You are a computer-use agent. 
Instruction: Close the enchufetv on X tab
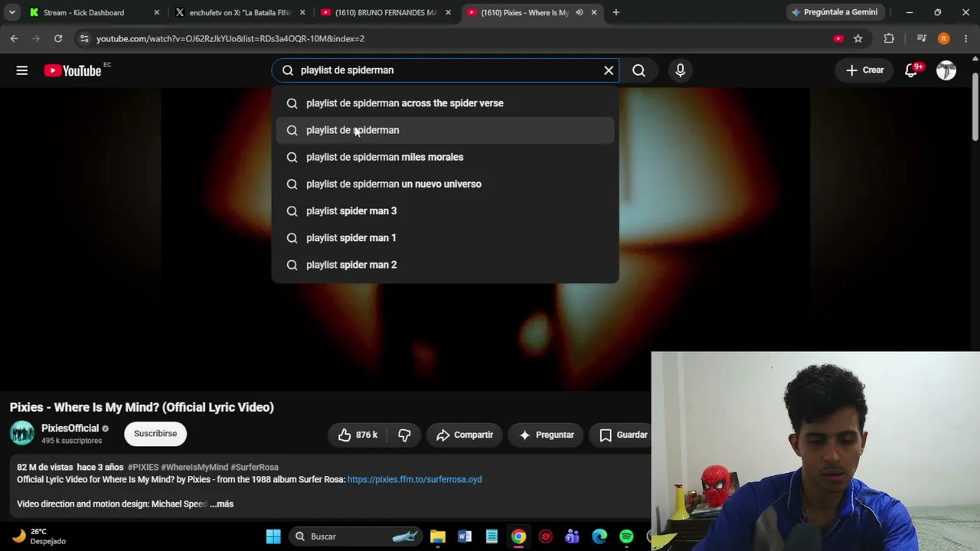pyautogui.click(x=302, y=13)
